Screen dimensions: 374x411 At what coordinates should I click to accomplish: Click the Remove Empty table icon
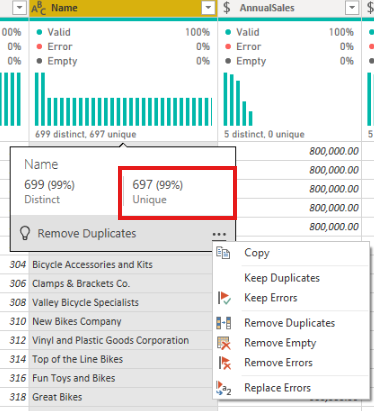point(224,343)
